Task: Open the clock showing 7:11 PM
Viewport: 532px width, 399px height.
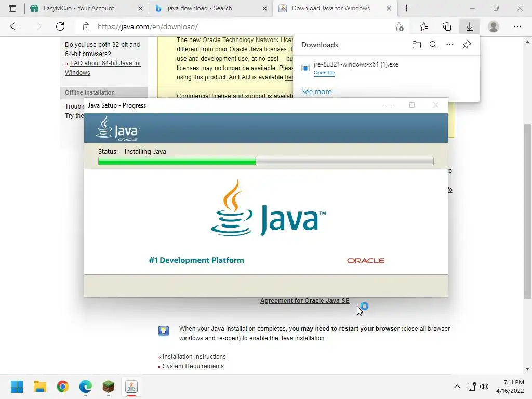Action: coord(510,387)
